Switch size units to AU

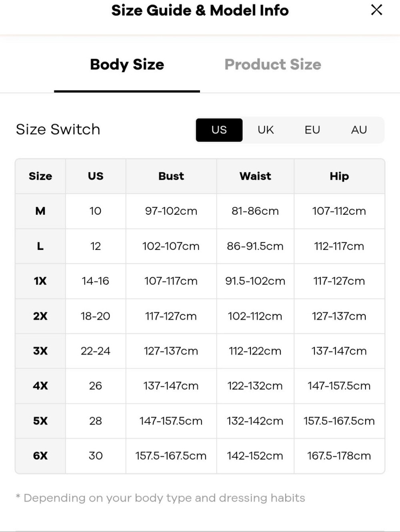359,130
